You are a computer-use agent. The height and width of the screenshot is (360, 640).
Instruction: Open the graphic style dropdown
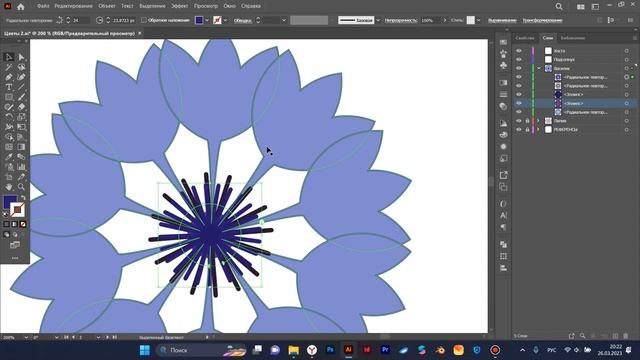(x=478, y=20)
